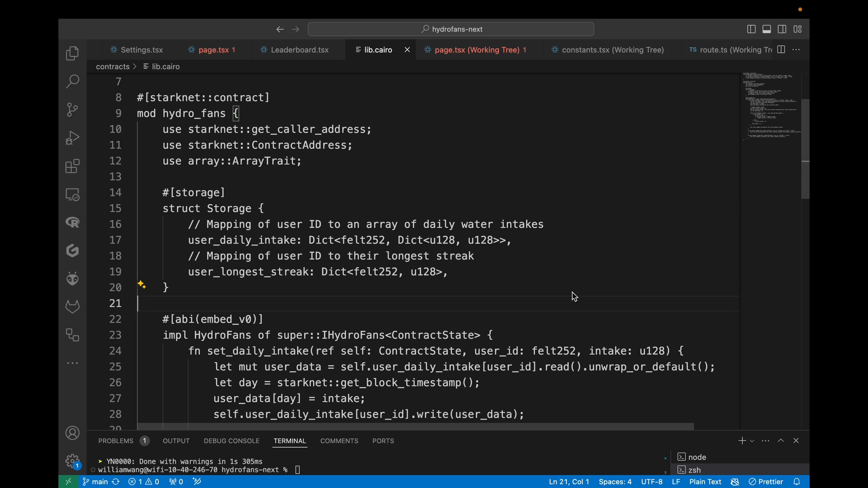Screen dimensions: 868x488
Task: Checkout branch via main in status bar
Action: click(x=95, y=482)
